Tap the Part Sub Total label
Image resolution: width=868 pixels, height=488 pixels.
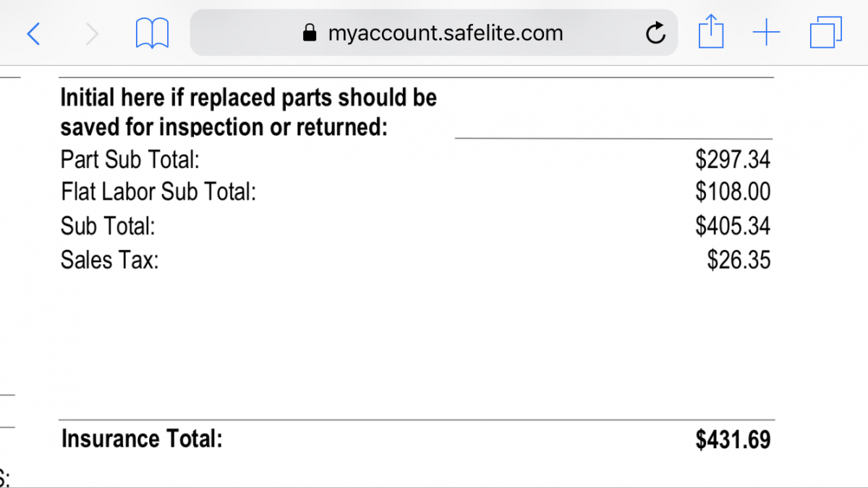[129, 159]
